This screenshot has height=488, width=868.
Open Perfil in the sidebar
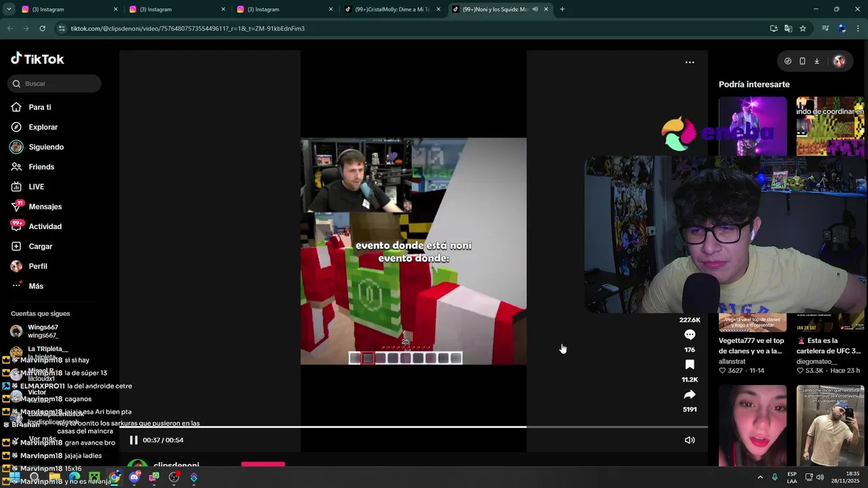[x=37, y=266]
